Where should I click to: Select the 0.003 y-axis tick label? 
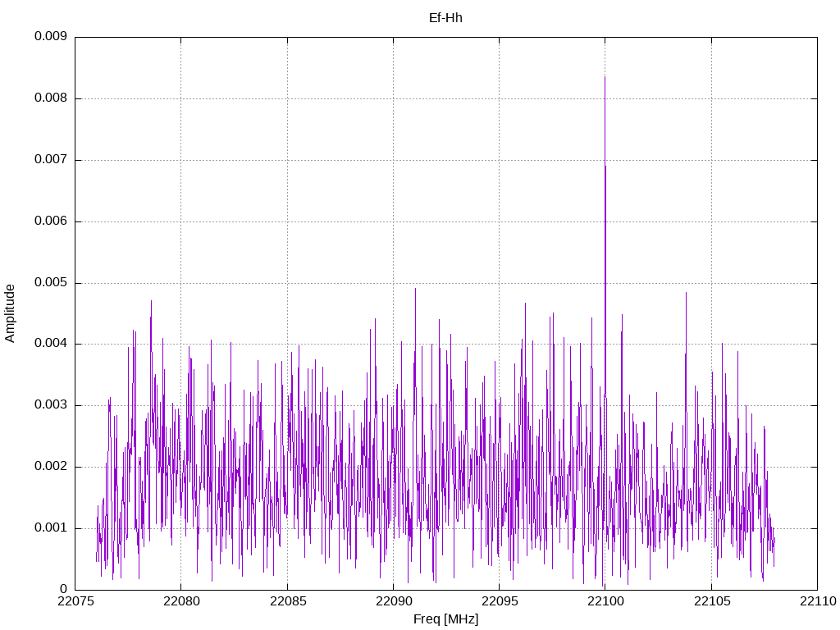(50, 405)
